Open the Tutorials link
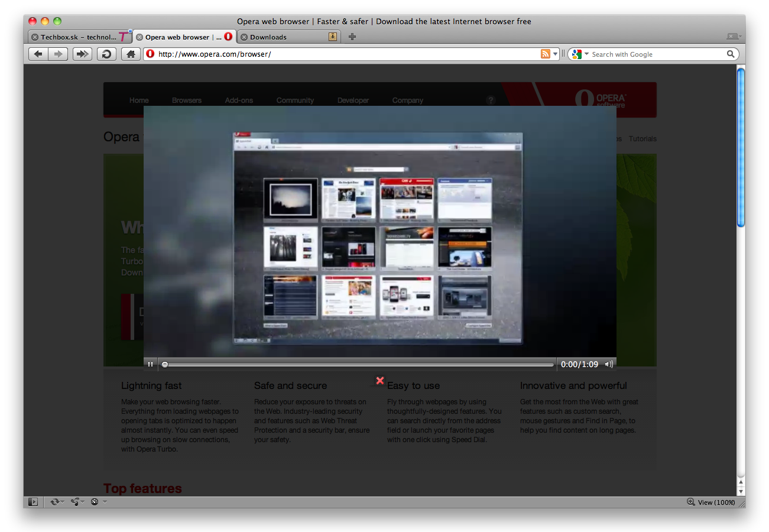This screenshot has width=769, height=532. pos(643,139)
